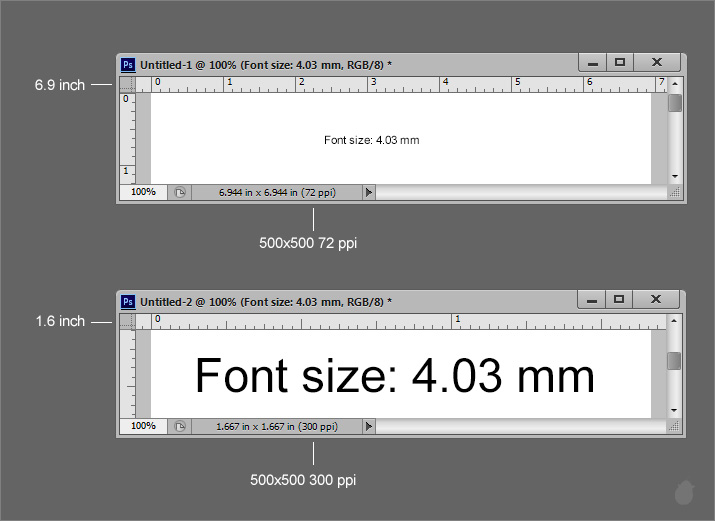This screenshot has width=715, height=521.
Task: Click the resize grip of Untitled-2 window
Action: click(675, 426)
